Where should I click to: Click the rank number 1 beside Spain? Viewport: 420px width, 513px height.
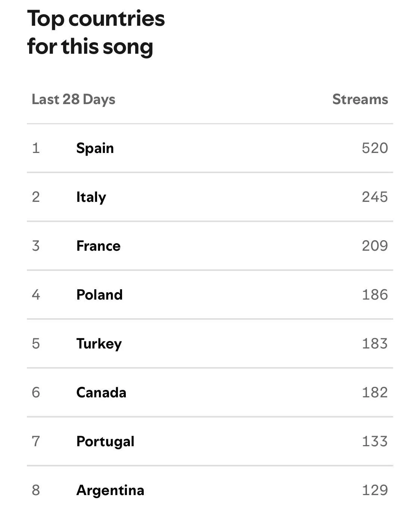point(36,148)
